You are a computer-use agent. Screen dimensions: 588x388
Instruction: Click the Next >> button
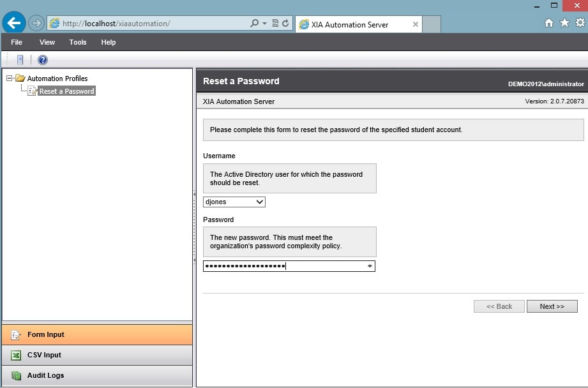(x=552, y=306)
